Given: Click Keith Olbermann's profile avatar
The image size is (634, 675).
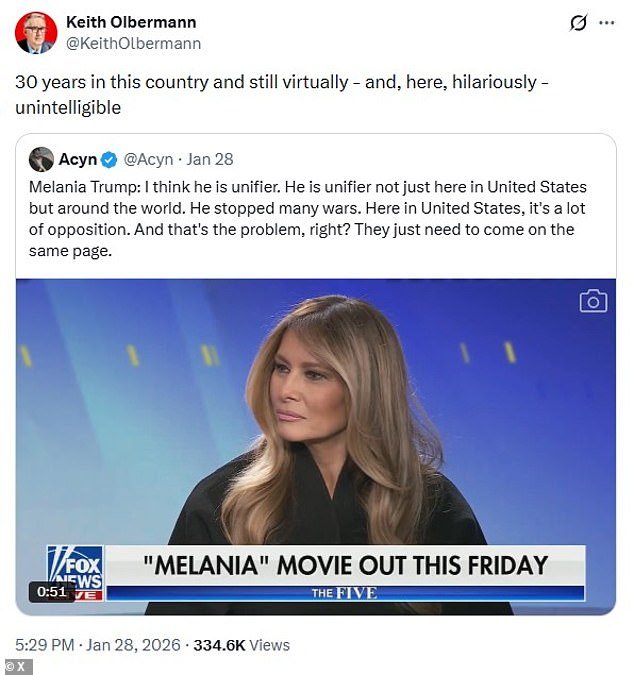Looking at the screenshot, I should pos(36,33).
